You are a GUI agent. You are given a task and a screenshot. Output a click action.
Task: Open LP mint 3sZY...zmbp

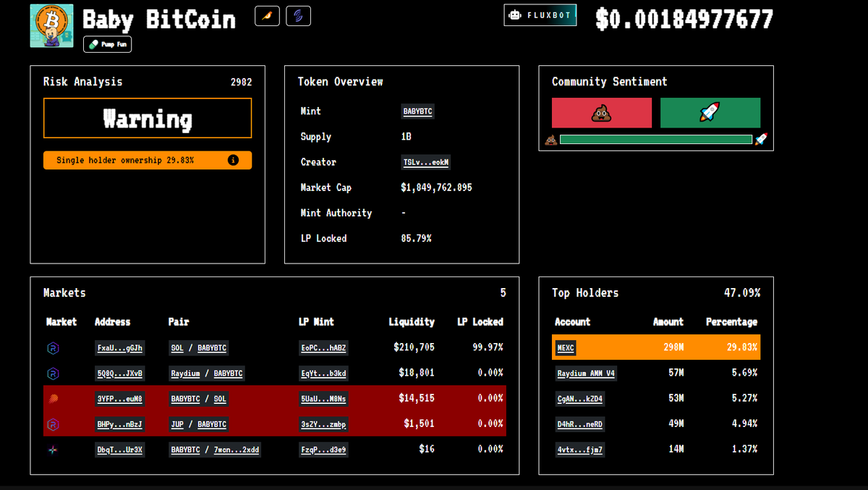[323, 424]
